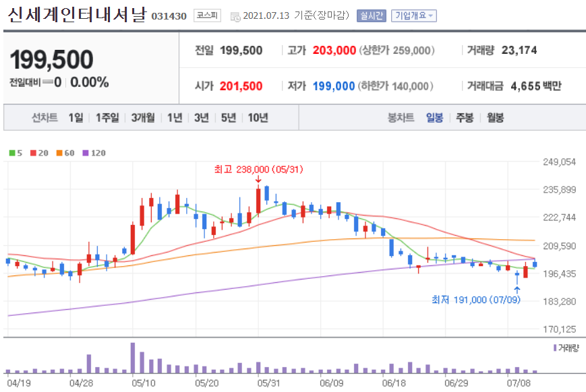Click the 249,054 price axis label
Screen dimensions: 586x392
pyautogui.click(x=560, y=162)
